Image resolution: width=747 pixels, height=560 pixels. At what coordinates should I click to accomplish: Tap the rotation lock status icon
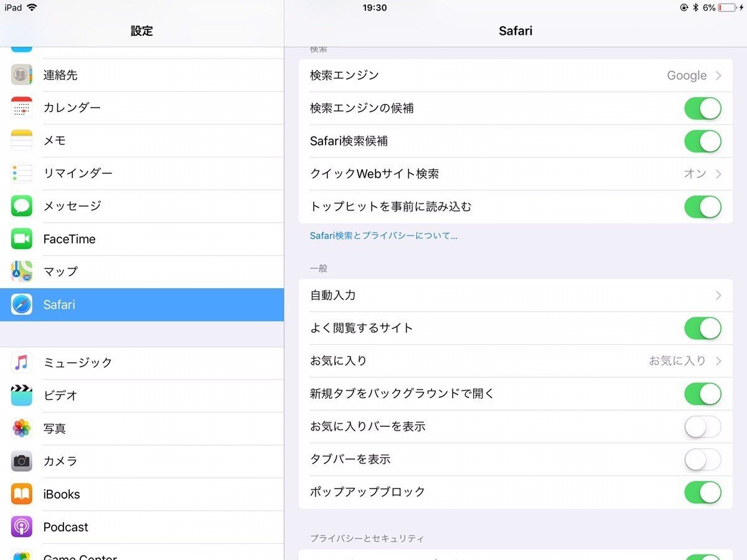tap(685, 8)
